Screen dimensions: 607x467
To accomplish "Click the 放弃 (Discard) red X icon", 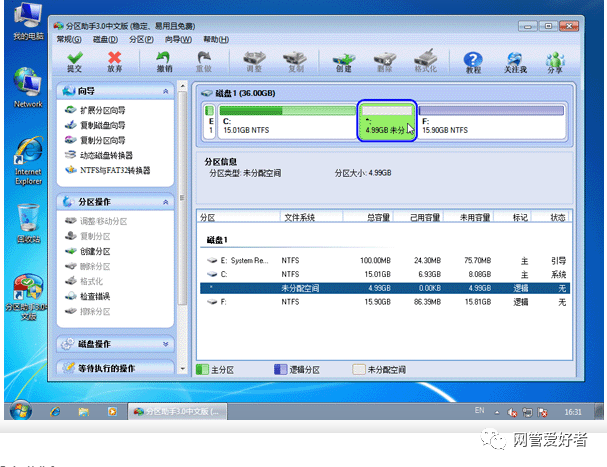I will (x=115, y=63).
